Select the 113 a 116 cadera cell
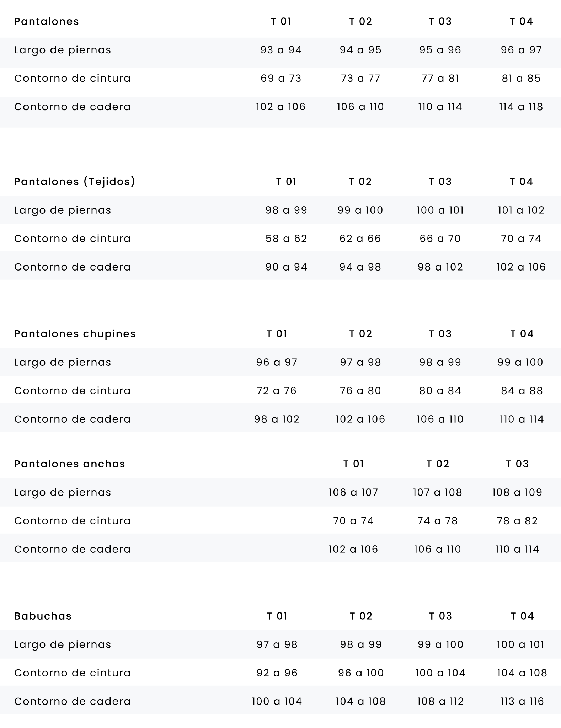This screenshot has width=561, height=728. (x=522, y=701)
